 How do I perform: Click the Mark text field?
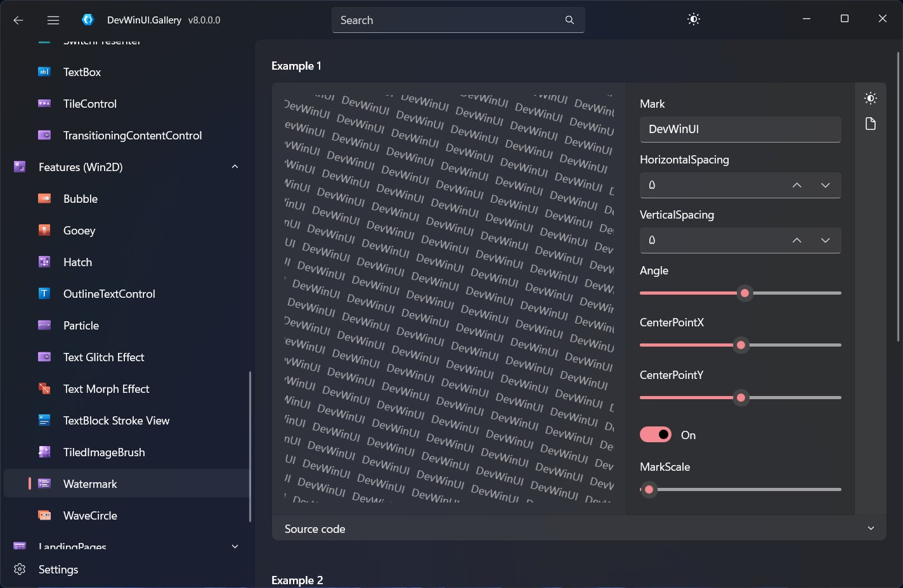pos(740,129)
